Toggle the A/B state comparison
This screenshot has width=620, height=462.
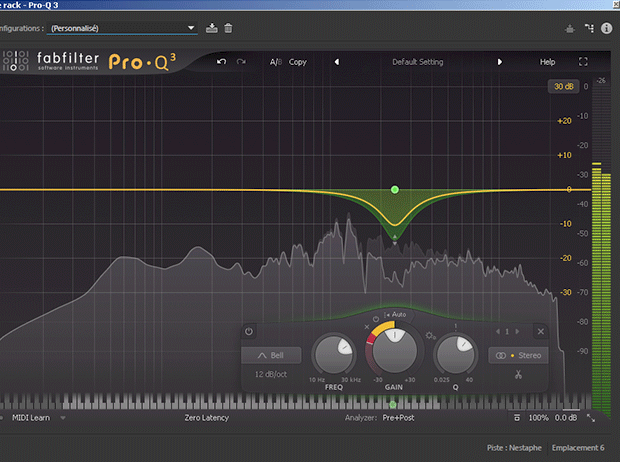pyautogui.click(x=276, y=62)
